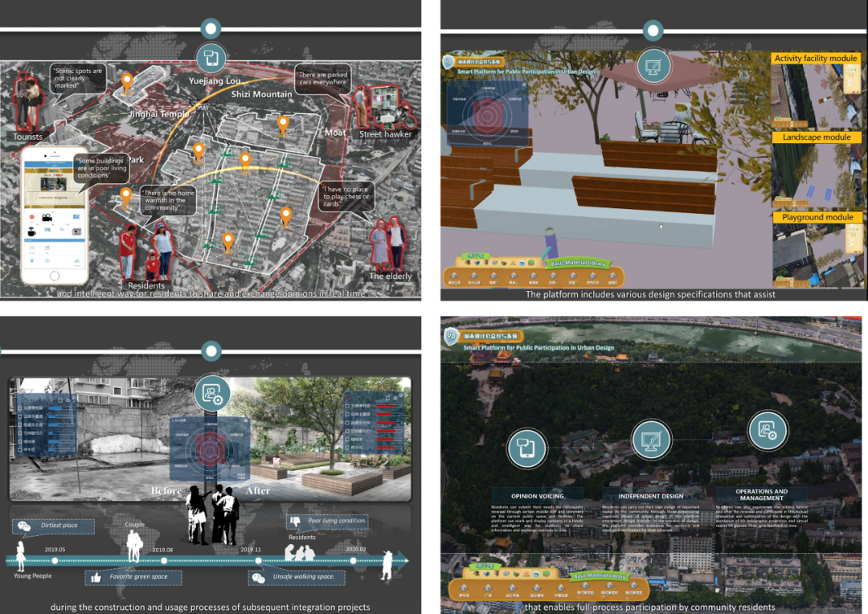The width and height of the screenshot is (868, 614).
Task: Select the Activity facility module label
Action: point(815,59)
